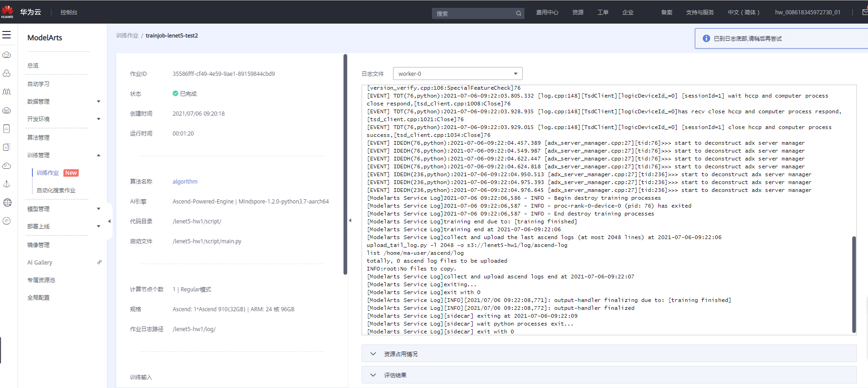Click the run time value 00:01:20
This screenshot has height=388, width=868.
[x=183, y=134]
